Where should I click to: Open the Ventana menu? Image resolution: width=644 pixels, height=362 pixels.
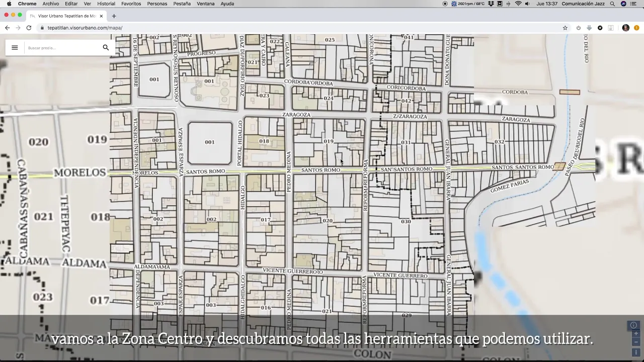pyautogui.click(x=205, y=4)
